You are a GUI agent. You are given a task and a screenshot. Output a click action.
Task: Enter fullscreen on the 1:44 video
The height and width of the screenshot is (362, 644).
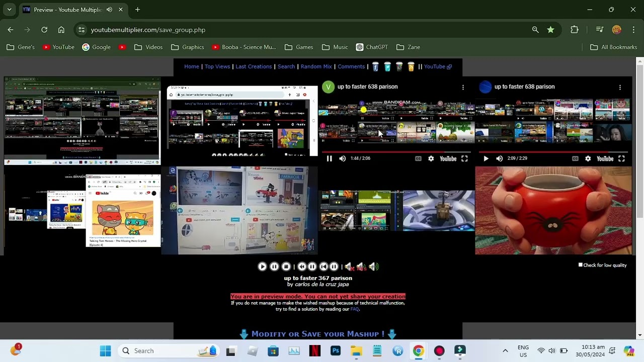(464, 158)
